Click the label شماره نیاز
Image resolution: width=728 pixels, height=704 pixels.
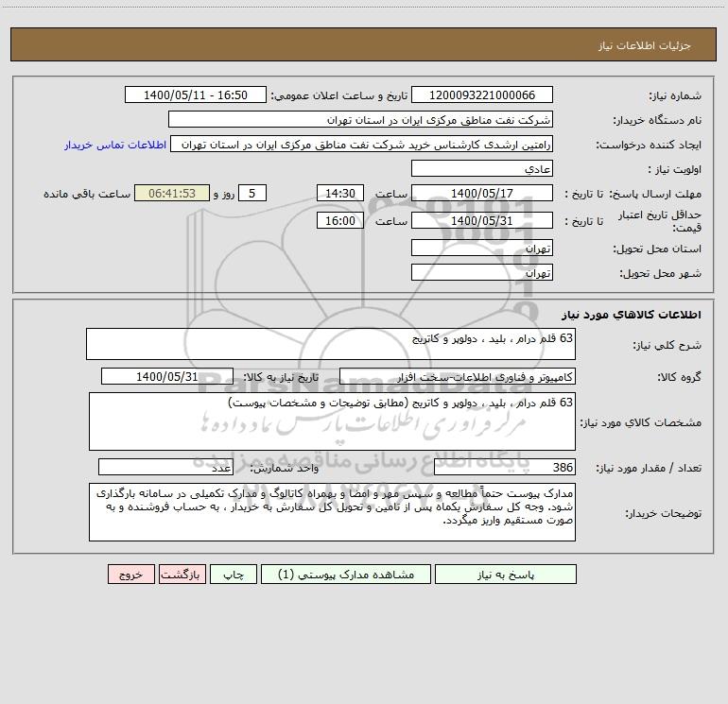pos(675,95)
